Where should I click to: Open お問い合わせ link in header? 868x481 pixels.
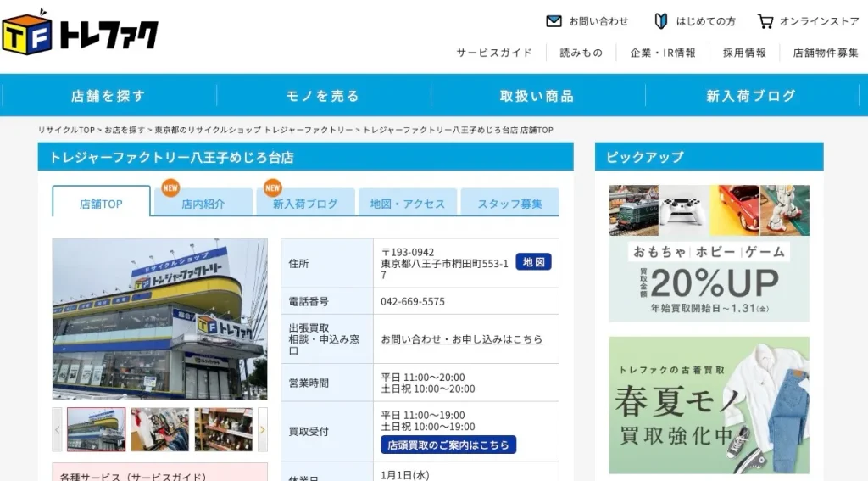click(x=598, y=21)
